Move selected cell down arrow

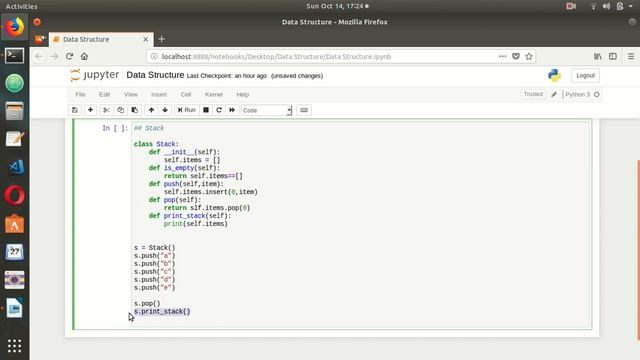click(x=165, y=110)
